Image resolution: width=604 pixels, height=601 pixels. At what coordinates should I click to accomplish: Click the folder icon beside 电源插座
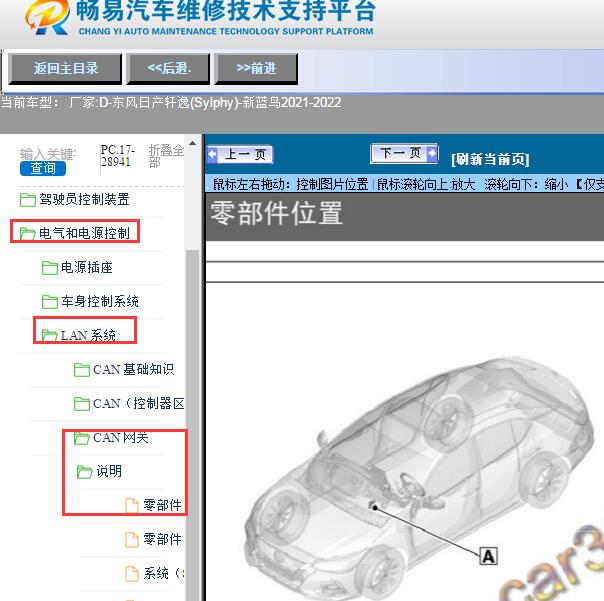[x=50, y=267]
